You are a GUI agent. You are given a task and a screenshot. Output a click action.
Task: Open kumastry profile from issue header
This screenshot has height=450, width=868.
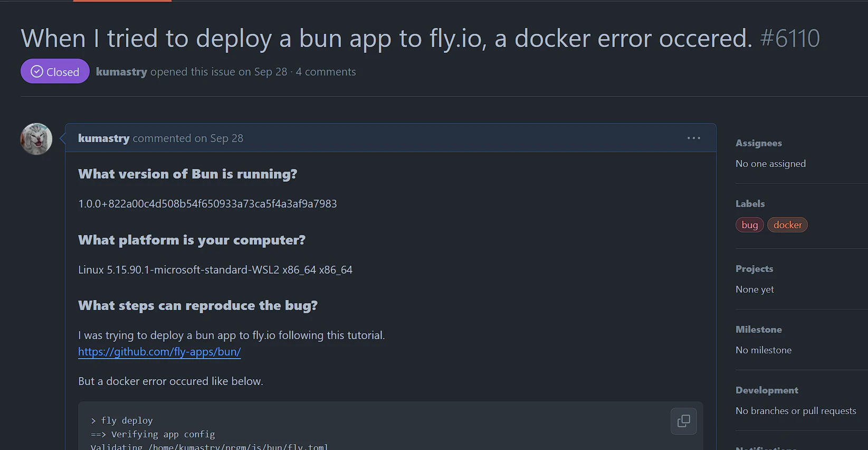click(121, 72)
